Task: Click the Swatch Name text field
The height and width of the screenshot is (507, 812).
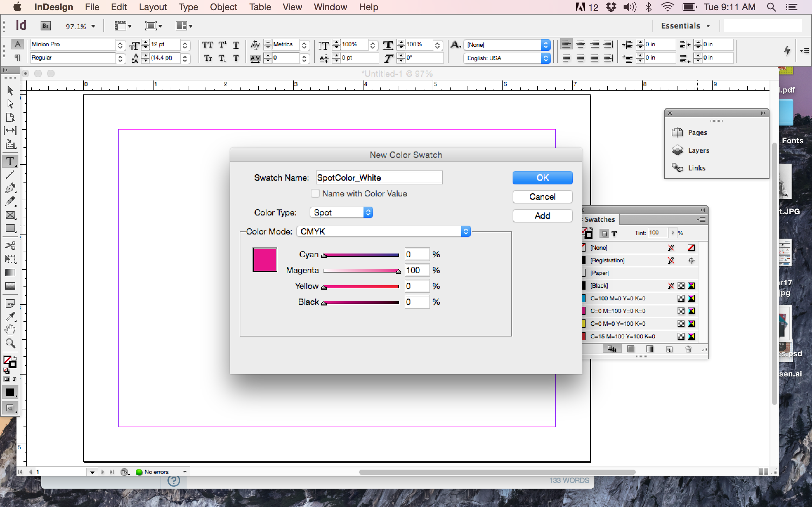Action: coord(379,178)
